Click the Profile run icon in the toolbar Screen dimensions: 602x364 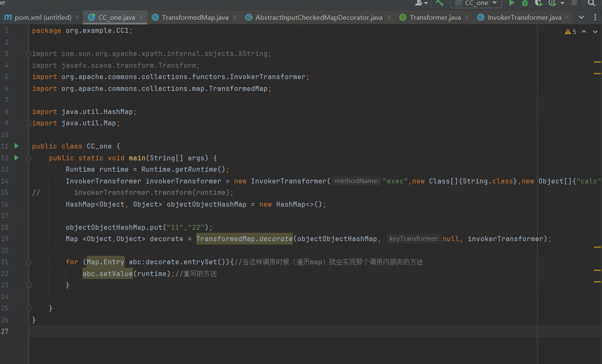(x=552, y=3)
